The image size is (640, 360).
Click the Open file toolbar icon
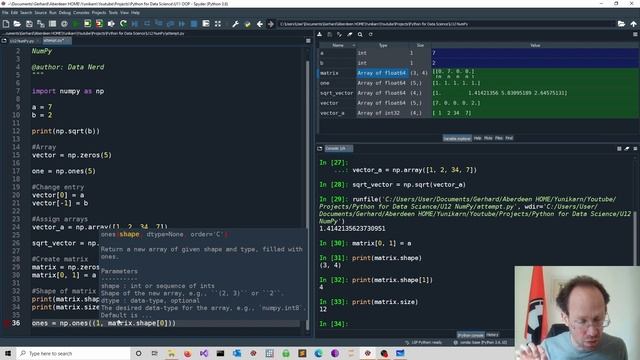pyautogui.click(x=17, y=24)
